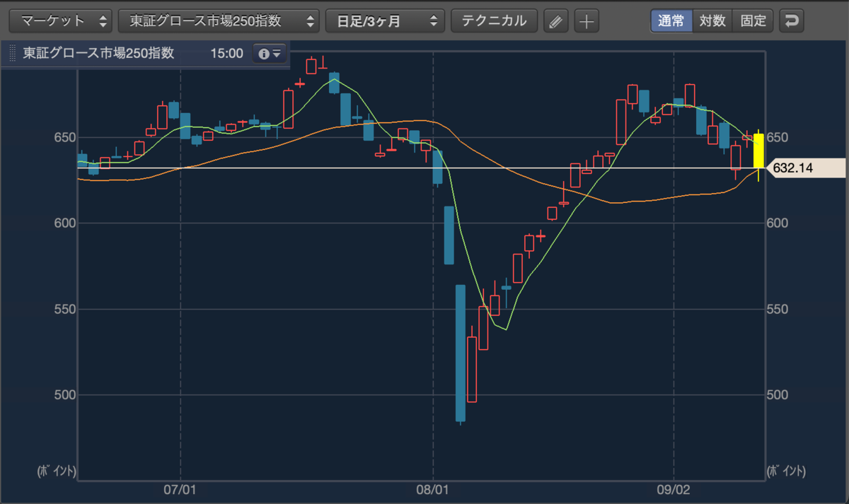Click the return arrow reset icon

(791, 20)
